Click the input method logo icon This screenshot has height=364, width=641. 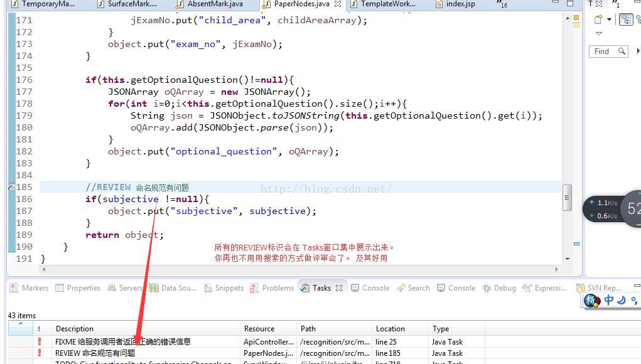pos(592,301)
